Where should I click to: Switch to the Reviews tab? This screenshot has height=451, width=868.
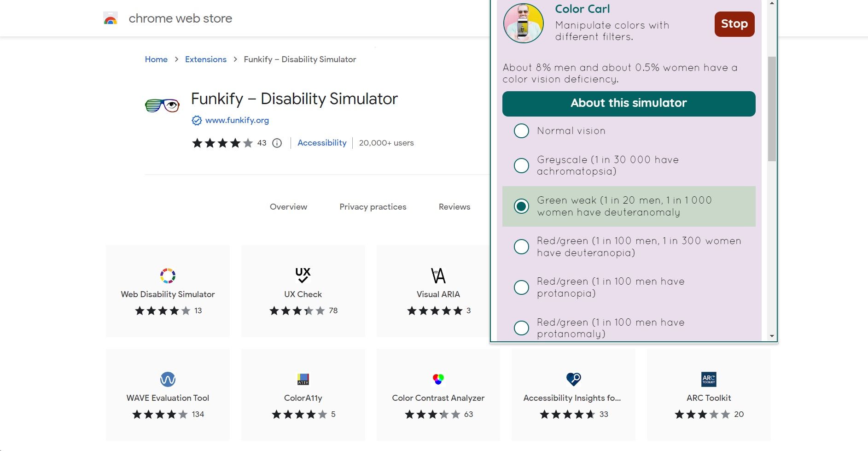pyautogui.click(x=454, y=207)
